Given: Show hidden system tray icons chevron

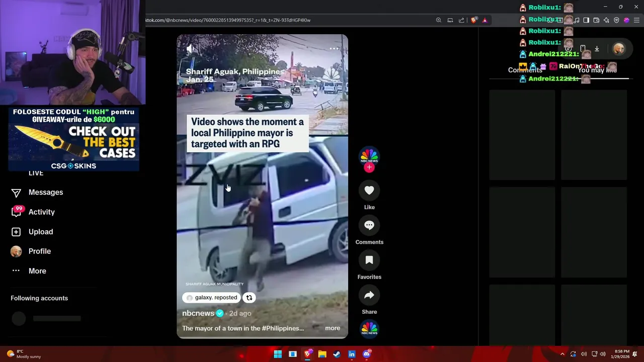Looking at the screenshot, I should (562, 354).
